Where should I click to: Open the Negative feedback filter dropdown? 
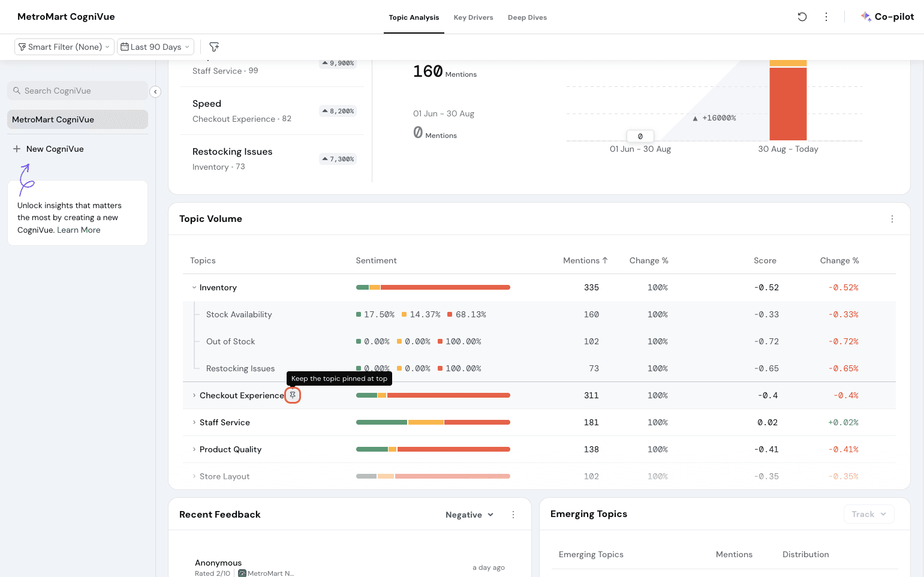click(x=469, y=515)
